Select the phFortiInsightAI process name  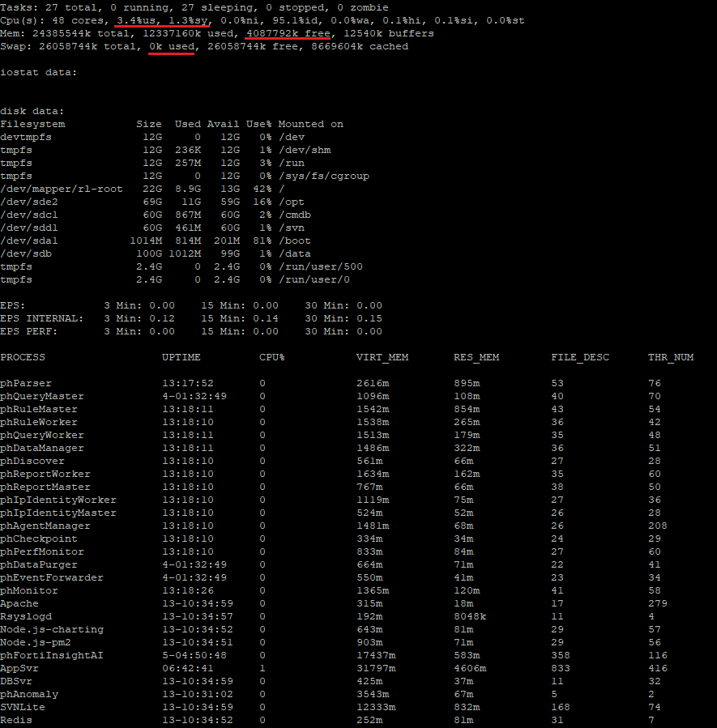[x=52, y=657]
